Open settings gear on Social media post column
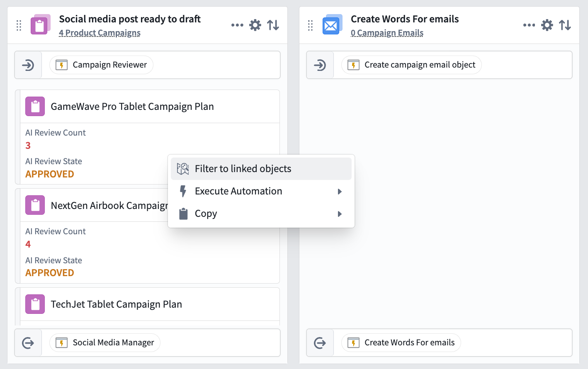This screenshot has height=369, width=588. pos(255,25)
